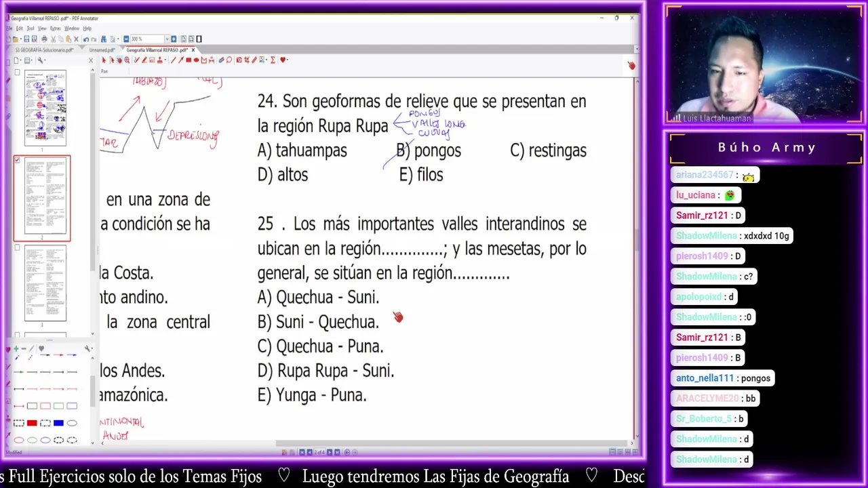Select the Arrow drawing tool
The height and width of the screenshot is (488, 868).
pyautogui.click(x=181, y=60)
